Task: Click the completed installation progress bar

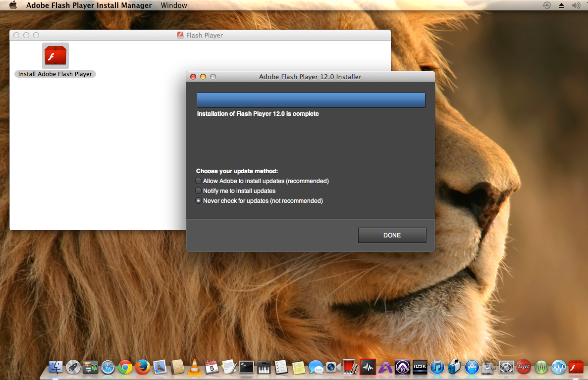Action: 311,100
